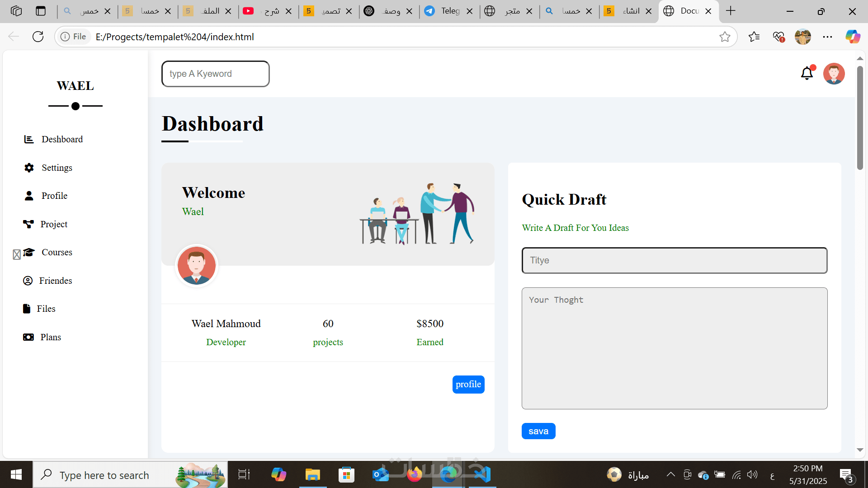This screenshot has width=868, height=488.
Task: Add page to favorites with star icon
Action: point(725,37)
